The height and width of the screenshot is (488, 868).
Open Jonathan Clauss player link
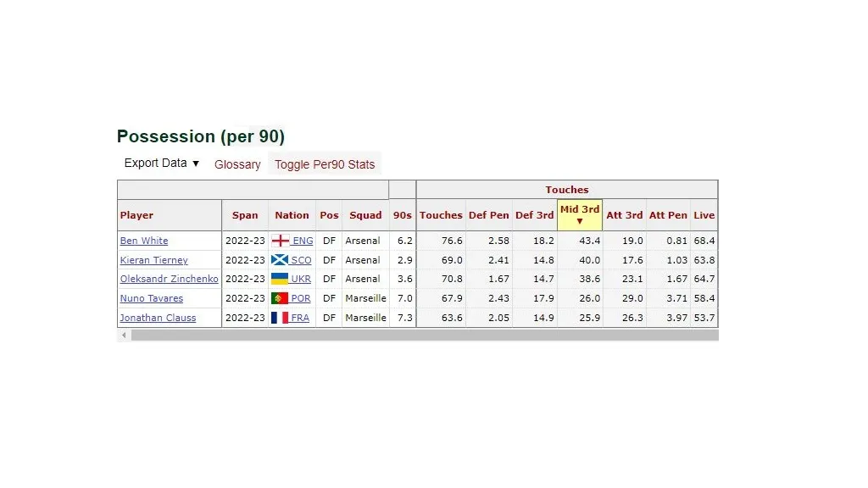(158, 318)
